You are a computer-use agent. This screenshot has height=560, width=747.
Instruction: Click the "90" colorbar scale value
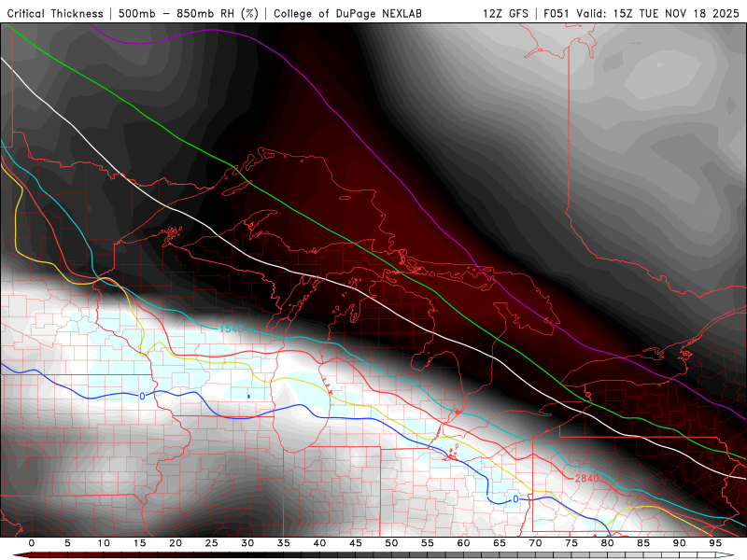[680, 543]
